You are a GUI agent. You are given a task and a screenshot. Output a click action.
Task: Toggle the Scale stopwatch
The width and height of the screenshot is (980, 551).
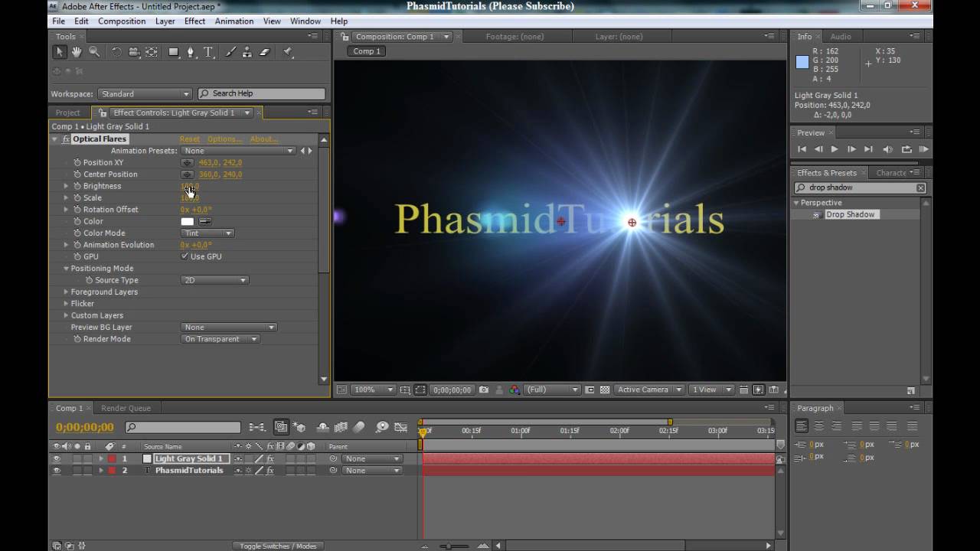click(x=77, y=198)
